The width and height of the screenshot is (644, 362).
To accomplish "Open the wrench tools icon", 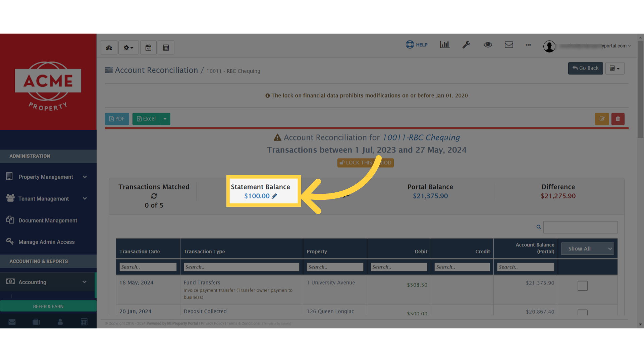I will point(466,45).
